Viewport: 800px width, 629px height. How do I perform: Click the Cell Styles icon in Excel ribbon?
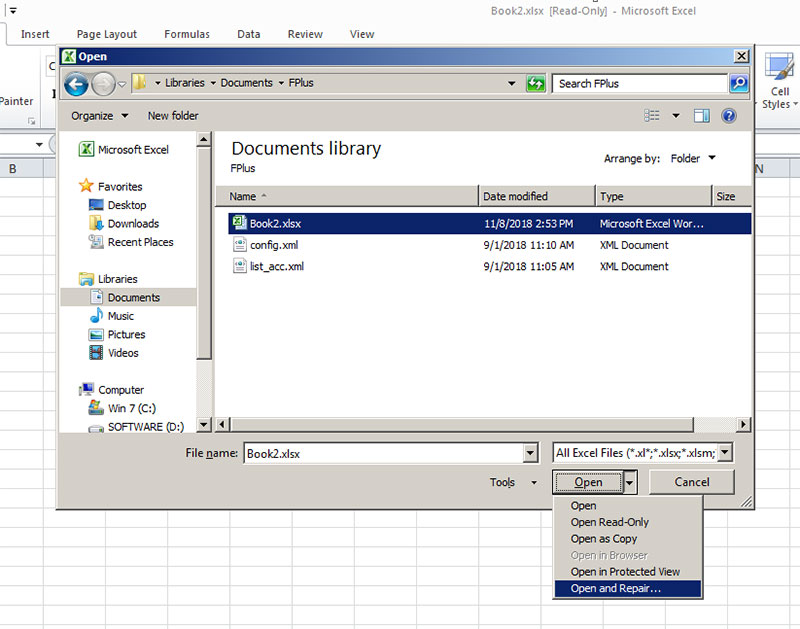click(x=779, y=82)
